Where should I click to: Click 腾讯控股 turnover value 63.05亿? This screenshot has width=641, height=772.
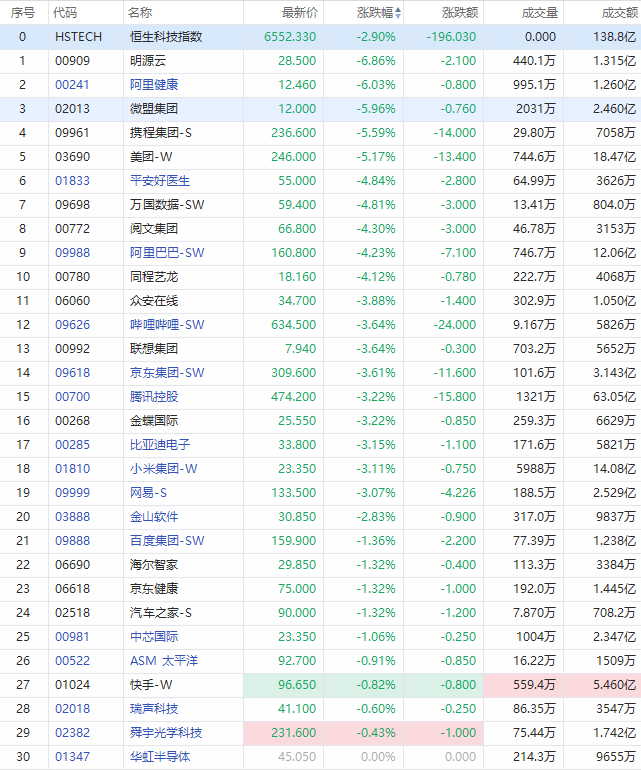[x=614, y=397]
